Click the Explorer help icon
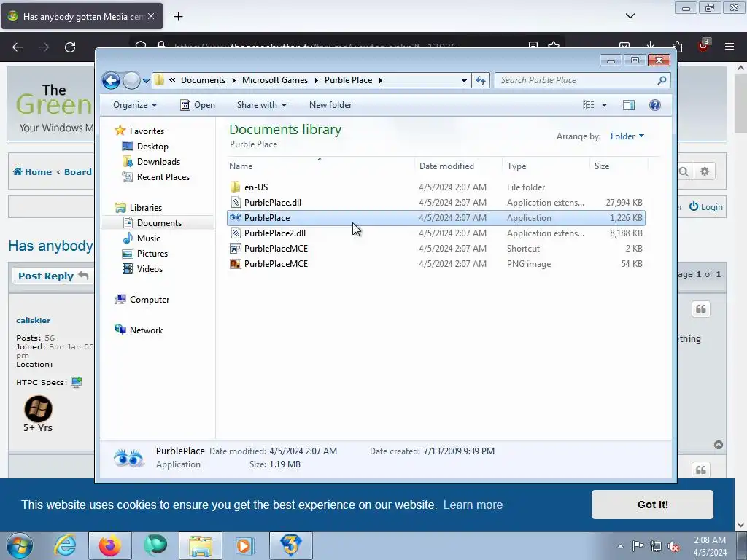Viewport: 747px width, 560px height. tap(655, 105)
